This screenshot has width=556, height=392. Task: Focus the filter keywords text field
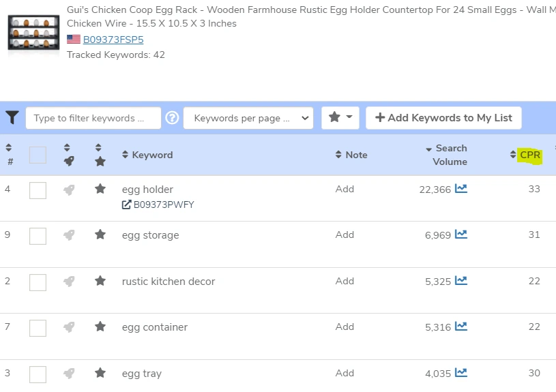93,118
